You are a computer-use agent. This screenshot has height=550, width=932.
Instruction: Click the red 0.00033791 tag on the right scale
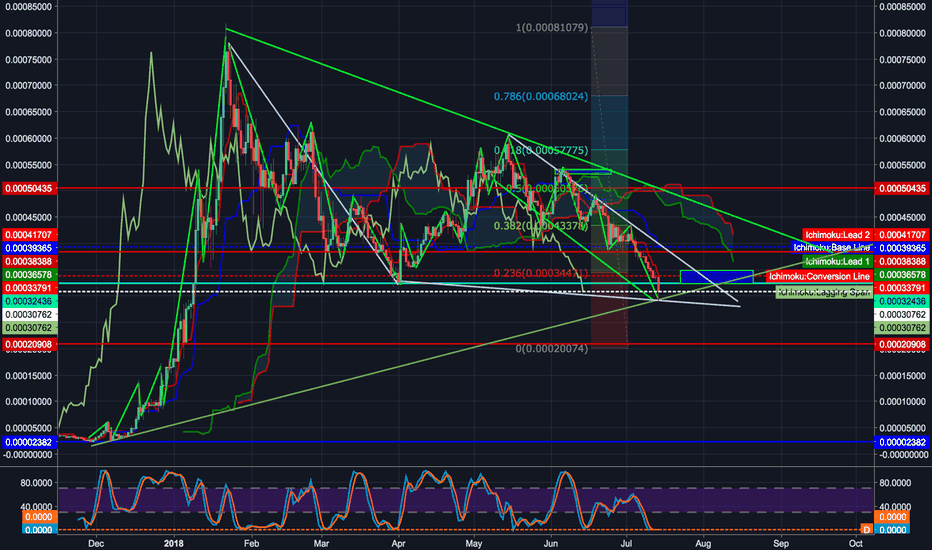(902, 288)
